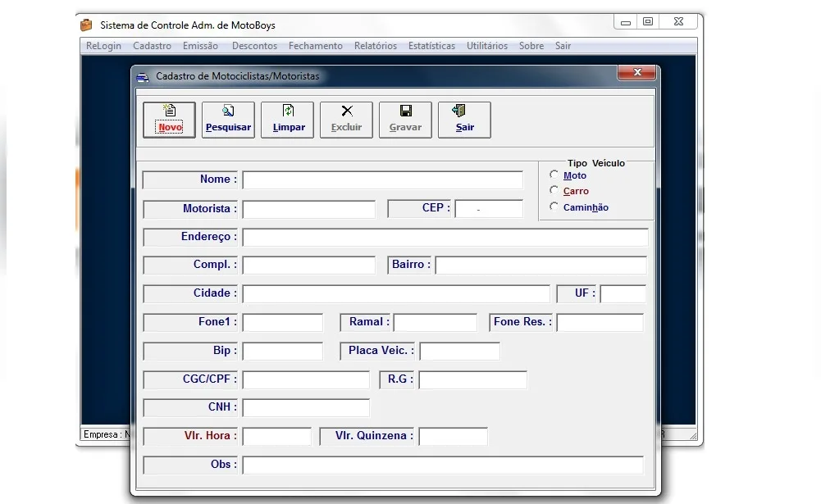Open the ReLogin menu
The width and height of the screenshot is (821, 504).
point(103,46)
